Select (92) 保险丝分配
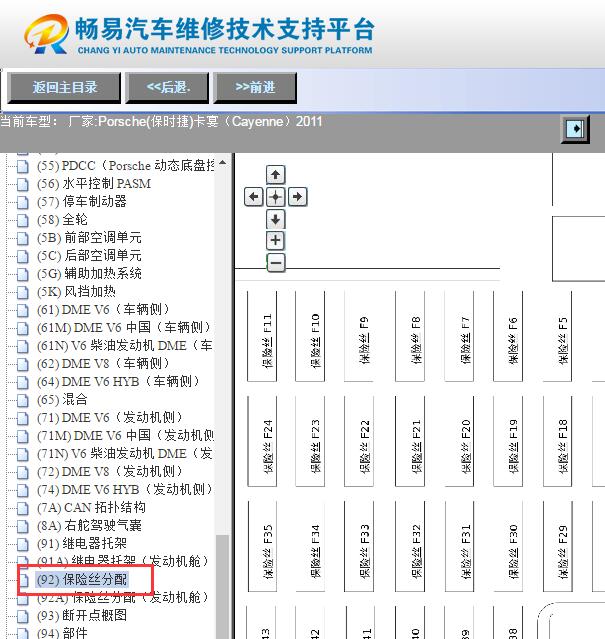This screenshot has height=639, width=605. [82, 580]
